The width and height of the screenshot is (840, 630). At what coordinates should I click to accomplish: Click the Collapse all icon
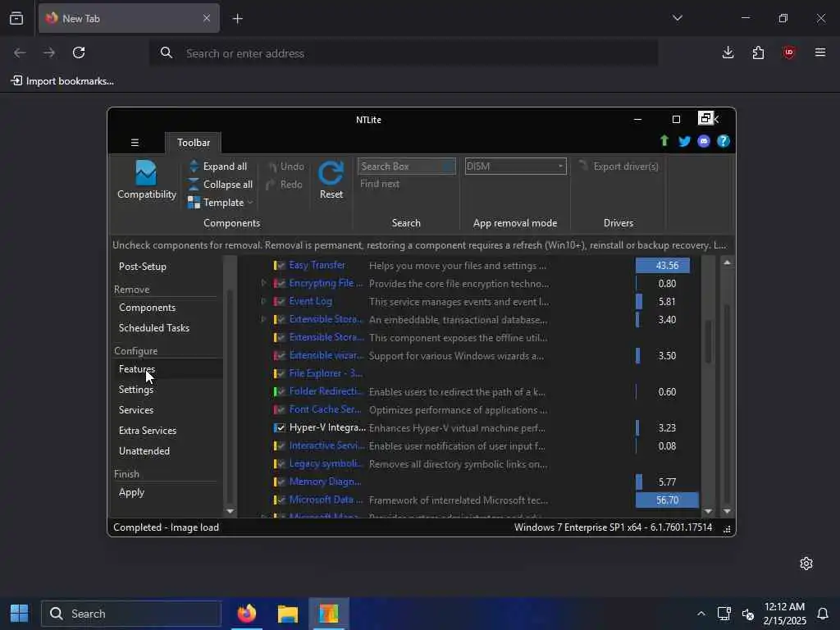[x=194, y=185]
